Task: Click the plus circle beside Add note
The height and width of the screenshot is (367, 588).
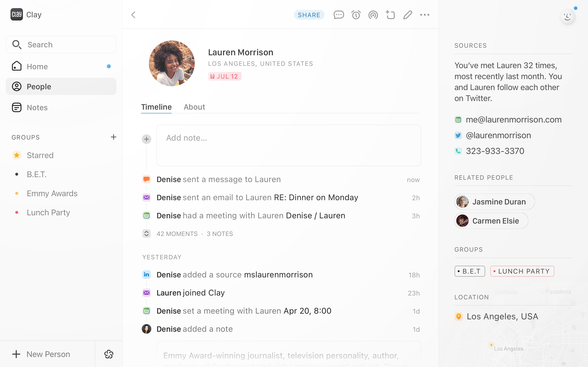Action: (x=147, y=139)
